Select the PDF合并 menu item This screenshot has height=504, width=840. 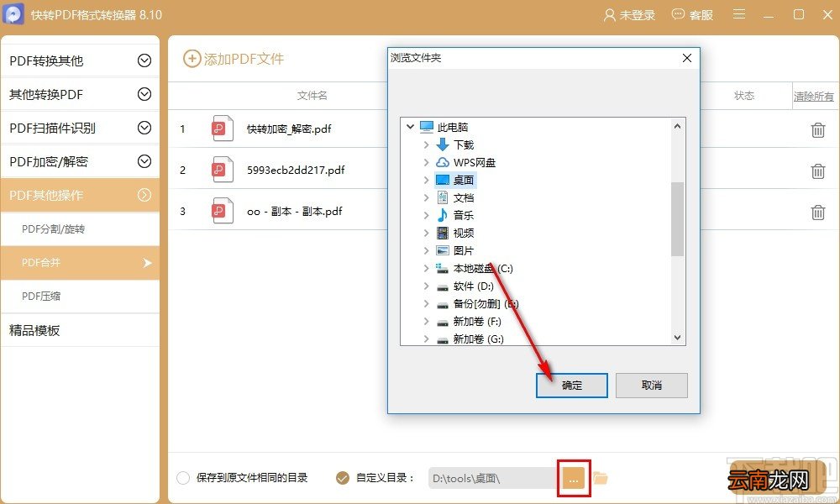coord(81,262)
